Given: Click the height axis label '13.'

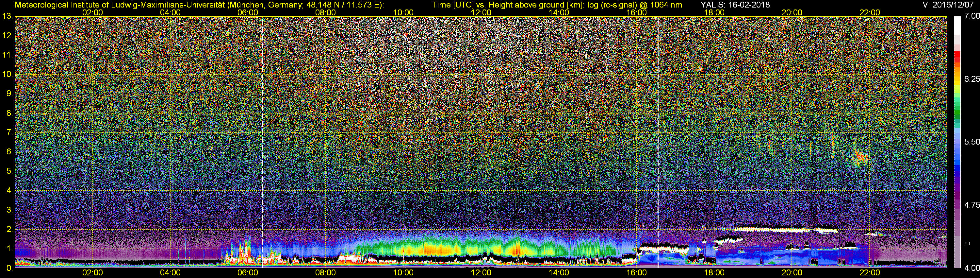Looking at the screenshot, I should click(x=7, y=16).
